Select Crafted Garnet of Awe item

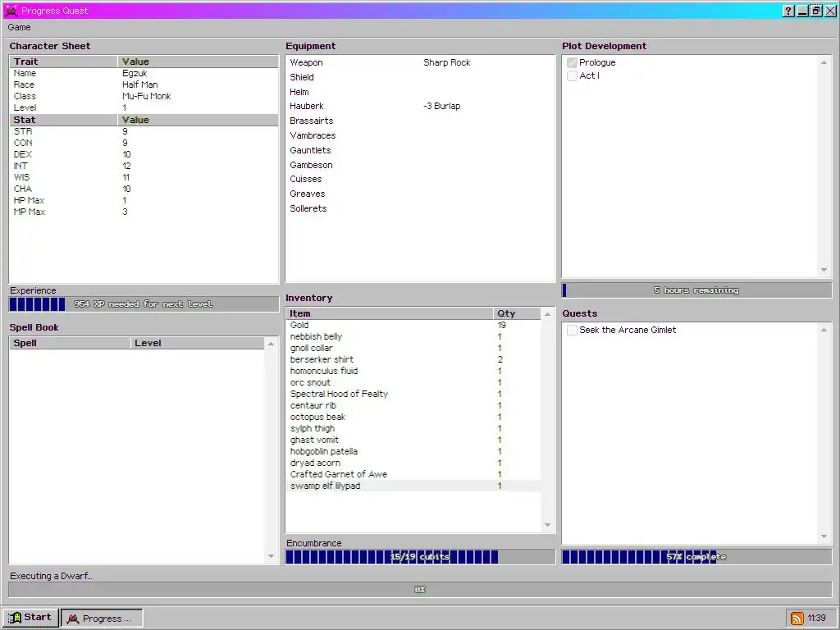[x=413, y=474]
